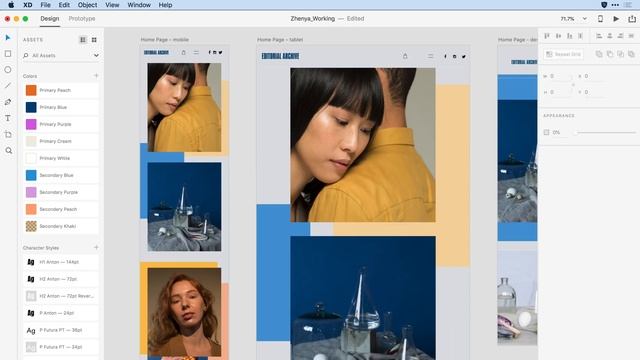Image resolution: width=640 pixels, height=360 pixels.
Task: Select the Pen tool
Action: click(x=8, y=102)
